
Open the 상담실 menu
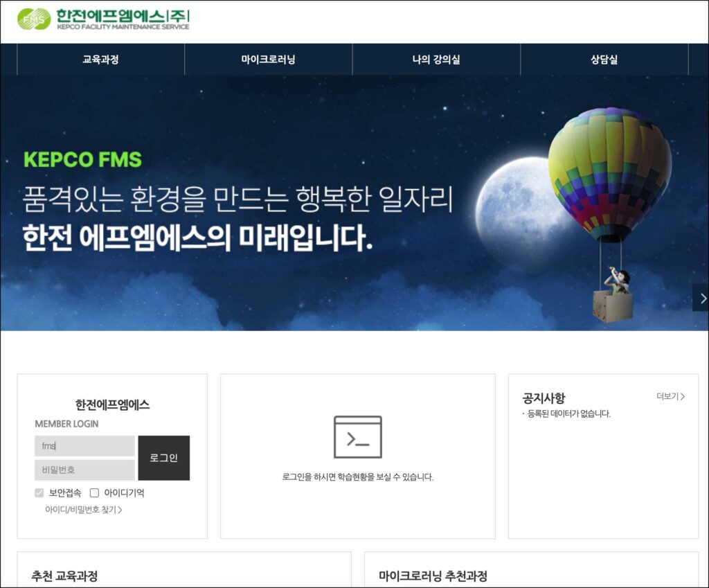coord(604,60)
